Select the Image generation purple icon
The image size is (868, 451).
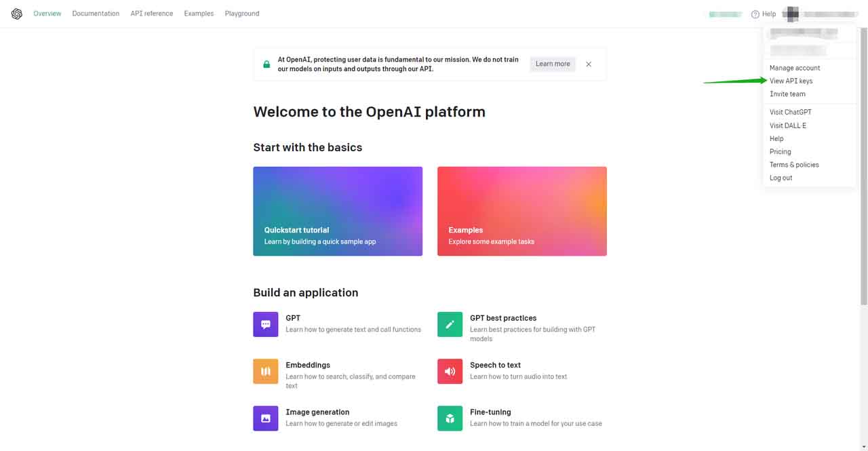coord(265,418)
